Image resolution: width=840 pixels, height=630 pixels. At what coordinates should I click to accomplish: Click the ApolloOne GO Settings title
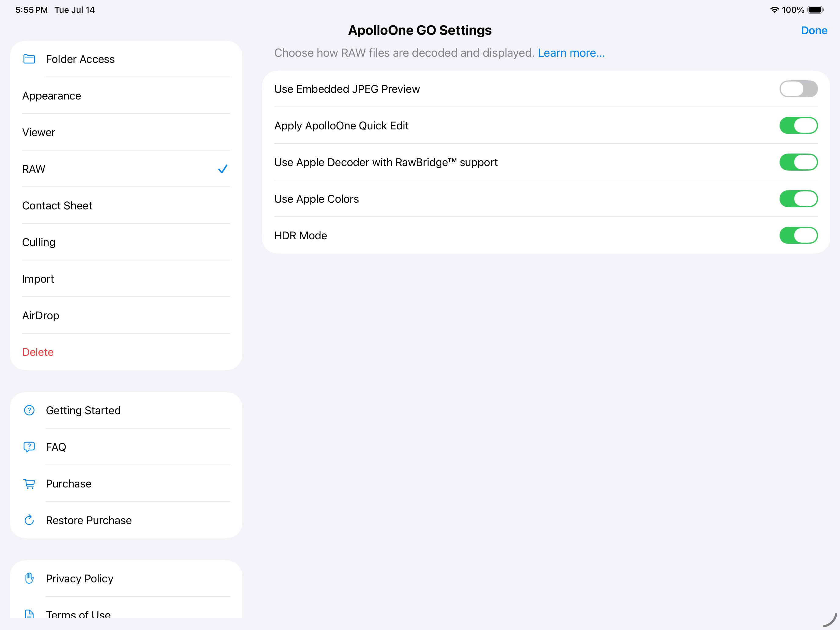click(x=420, y=31)
